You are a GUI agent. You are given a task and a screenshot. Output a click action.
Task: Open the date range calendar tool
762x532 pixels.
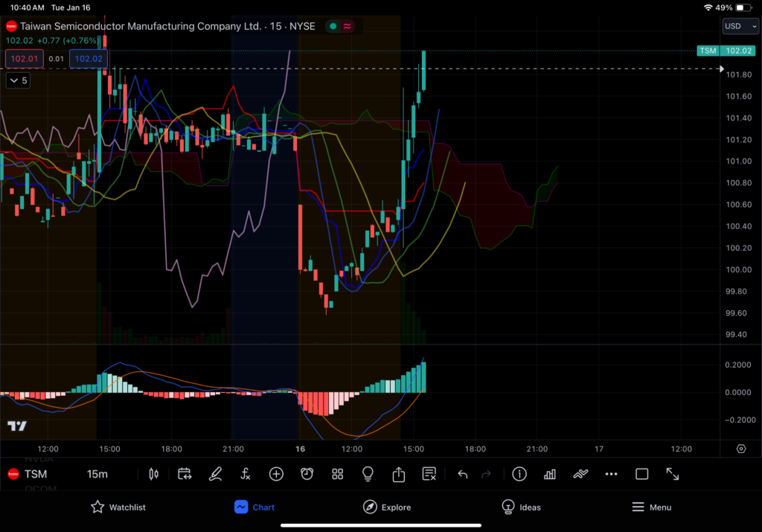(x=185, y=474)
